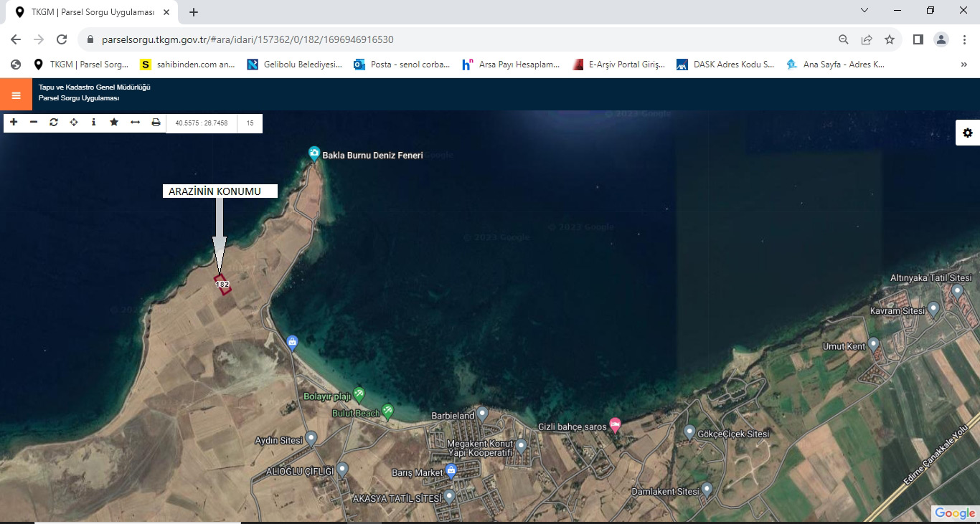Click the info tool icon
The width and height of the screenshot is (980, 524).
[94, 123]
